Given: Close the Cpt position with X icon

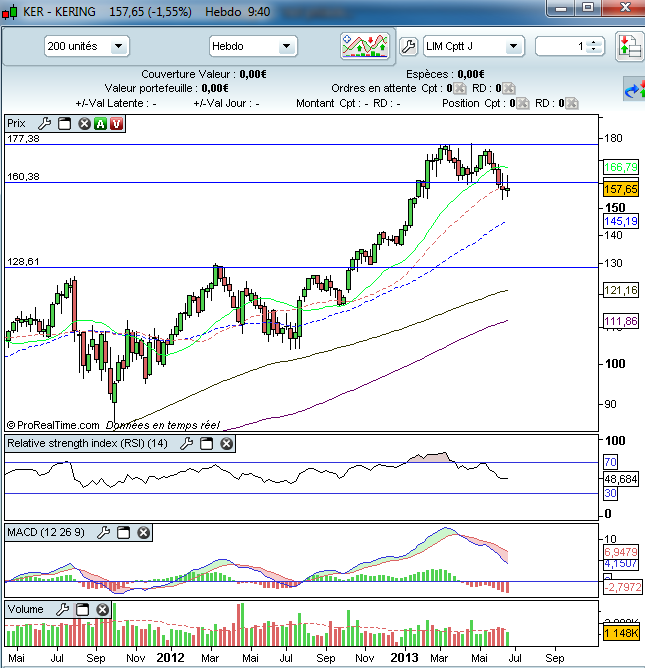Looking at the screenshot, I should pos(523,104).
